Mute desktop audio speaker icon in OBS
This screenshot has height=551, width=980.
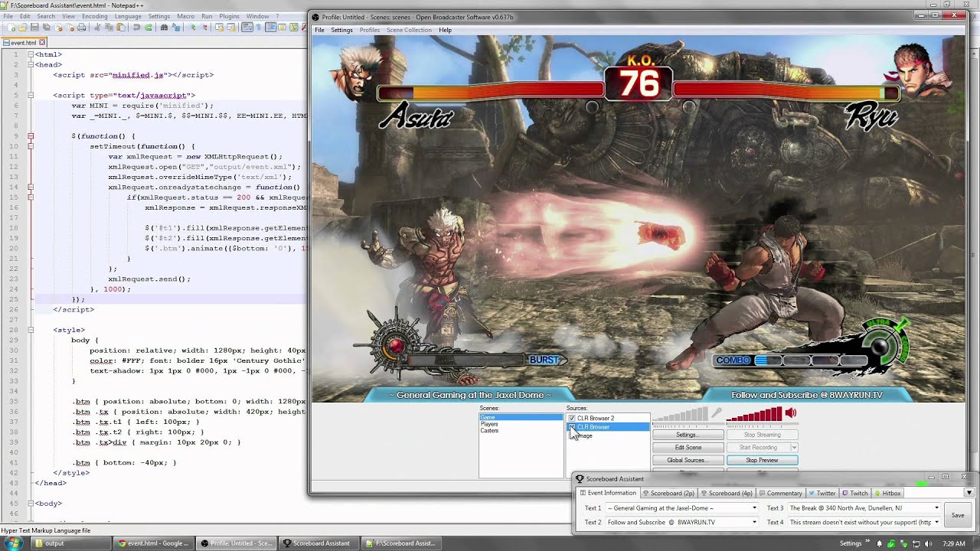coord(791,413)
